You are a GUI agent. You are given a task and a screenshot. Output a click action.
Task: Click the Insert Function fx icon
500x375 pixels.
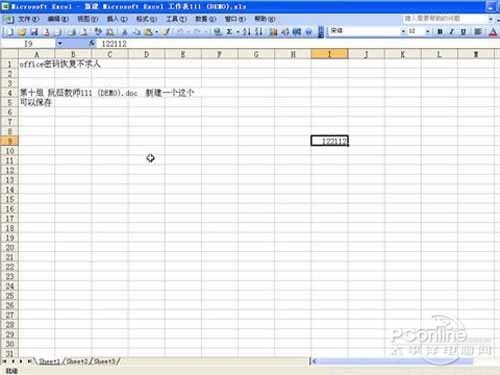92,43
